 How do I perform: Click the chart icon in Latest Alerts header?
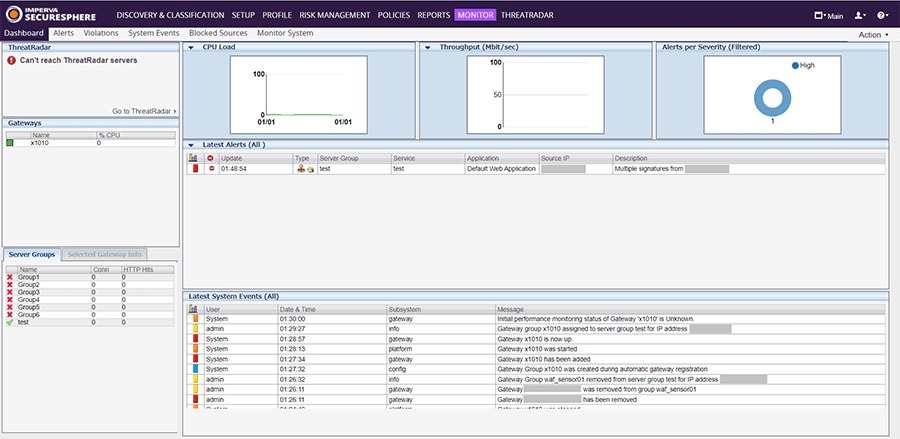point(193,158)
